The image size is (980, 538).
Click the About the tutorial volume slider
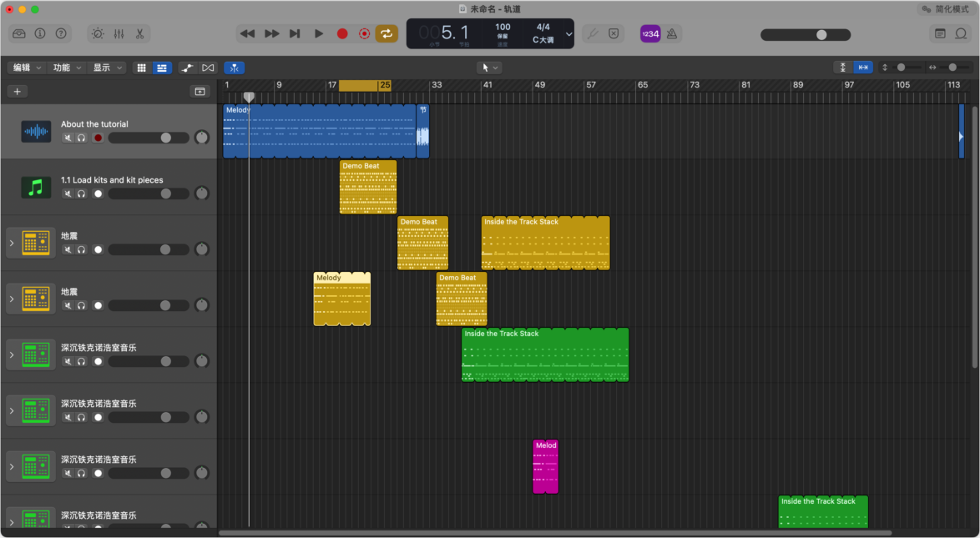[x=149, y=138]
